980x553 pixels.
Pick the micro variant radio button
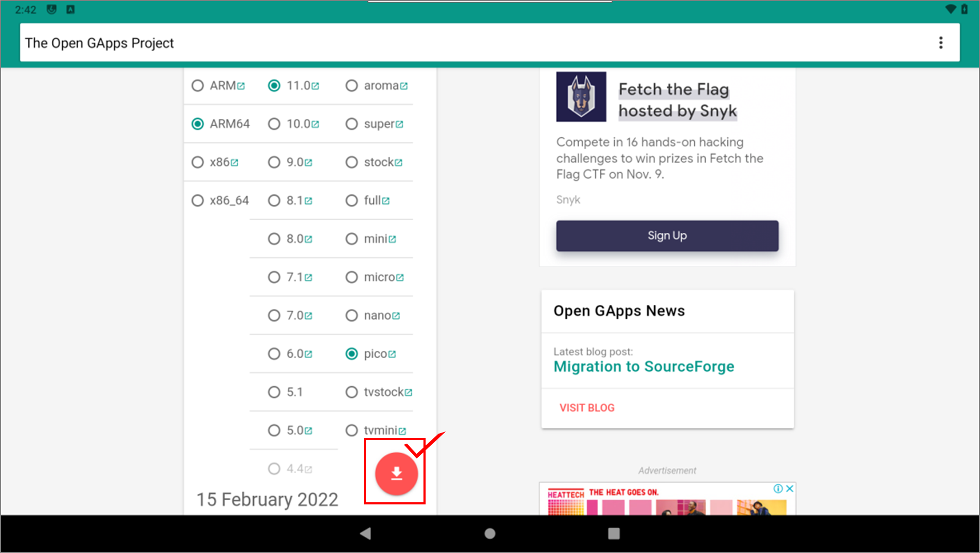pyautogui.click(x=352, y=277)
